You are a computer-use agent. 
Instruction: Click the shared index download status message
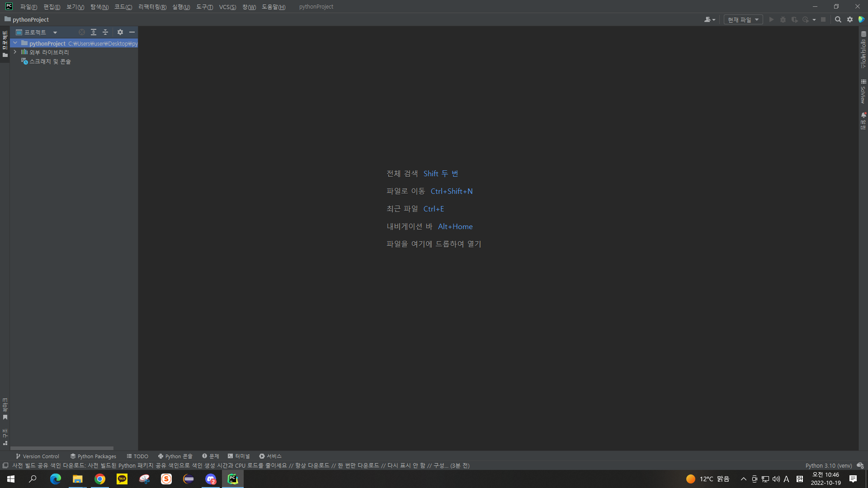pos(241,465)
